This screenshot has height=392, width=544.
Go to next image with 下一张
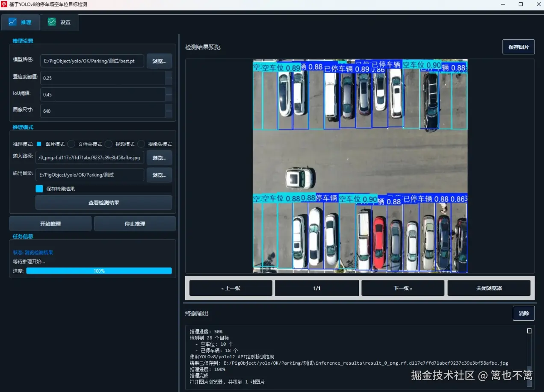click(x=403, y=288)
